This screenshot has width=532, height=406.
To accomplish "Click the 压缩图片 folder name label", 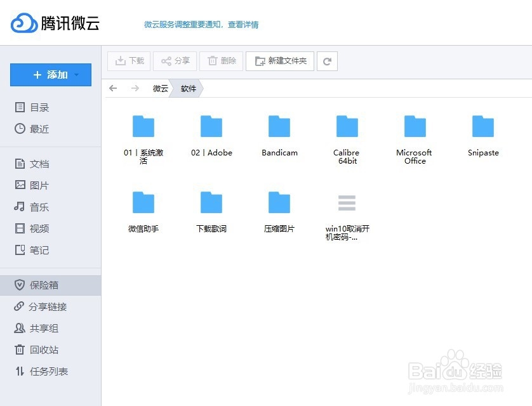I will (x=279, y=229).
